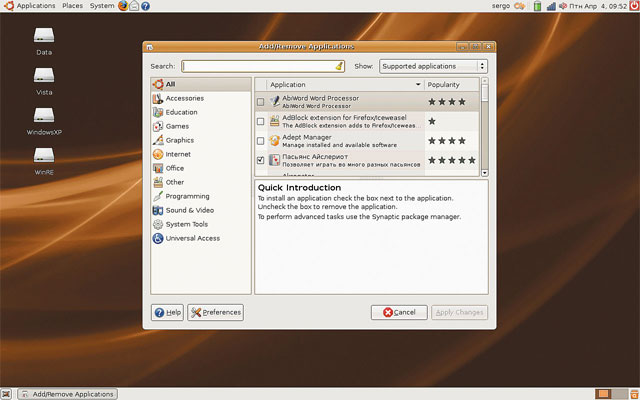The width and height of the screenshot is (640, 400).
Task: Click the red power button icon
Action: click(x=634, y=6)
